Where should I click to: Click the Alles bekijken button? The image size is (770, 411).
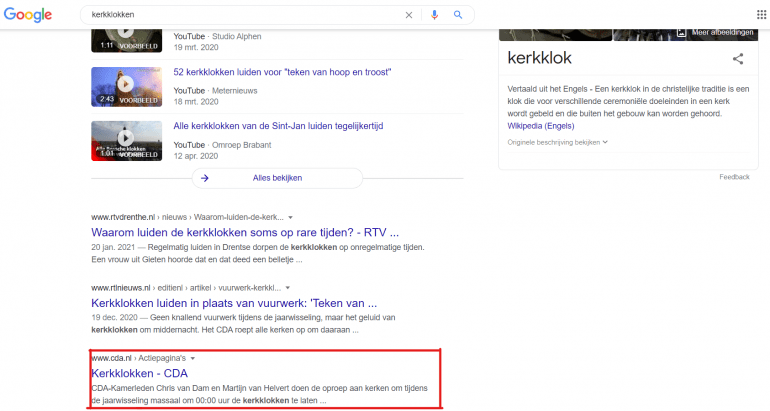click(277, 178)
